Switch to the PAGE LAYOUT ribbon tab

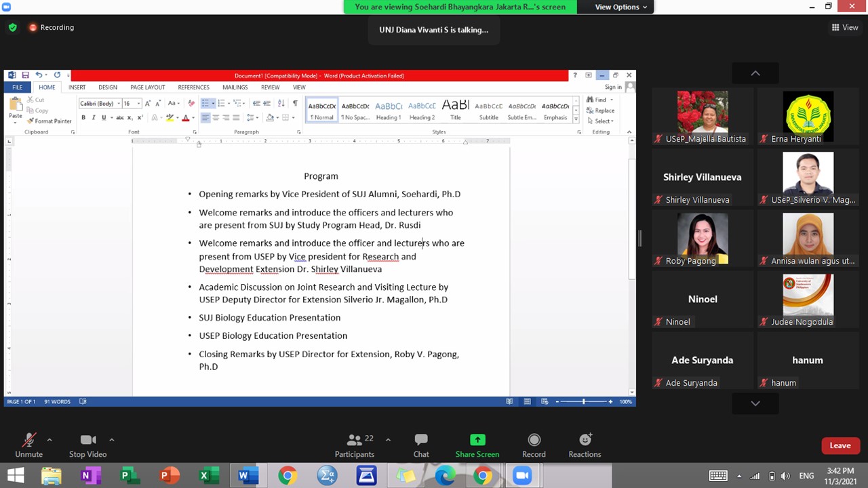[148, 87]
